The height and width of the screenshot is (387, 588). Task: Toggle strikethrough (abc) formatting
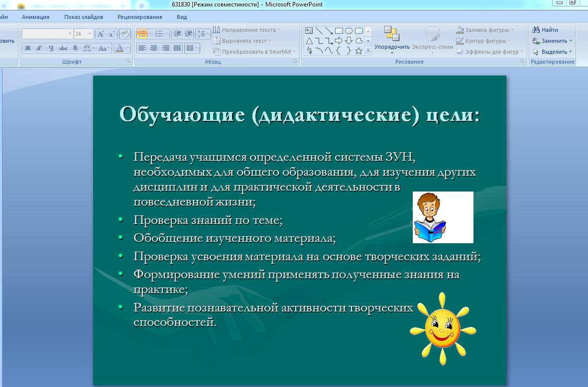pyautogui.click(x=63, y=48)
